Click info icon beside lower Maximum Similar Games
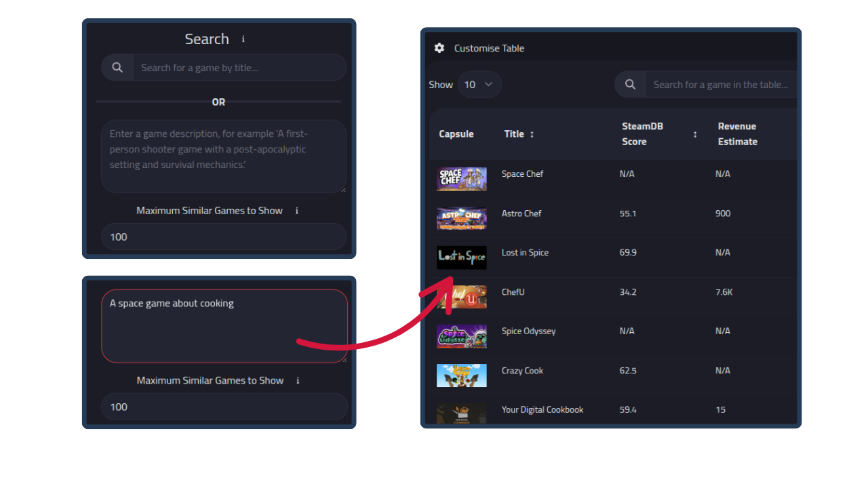The image size is (868, 488). pyautogui.click(x=298, y=381)
